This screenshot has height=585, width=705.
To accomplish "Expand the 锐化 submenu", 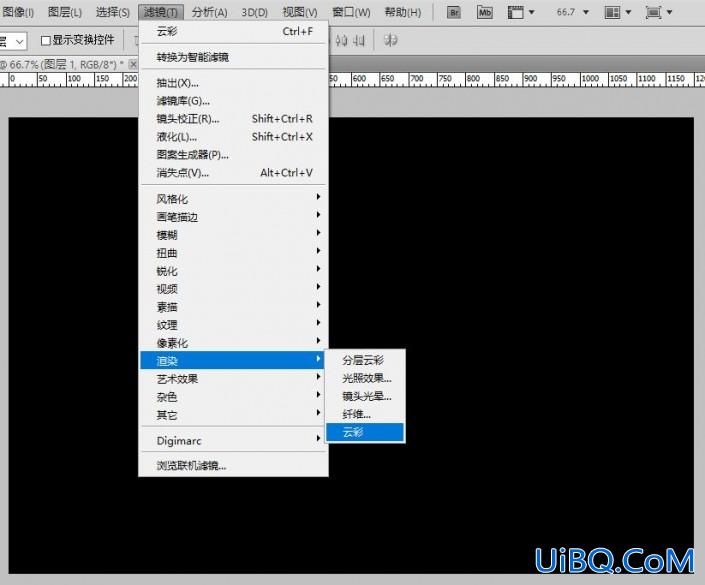I will tap(233, 270).
